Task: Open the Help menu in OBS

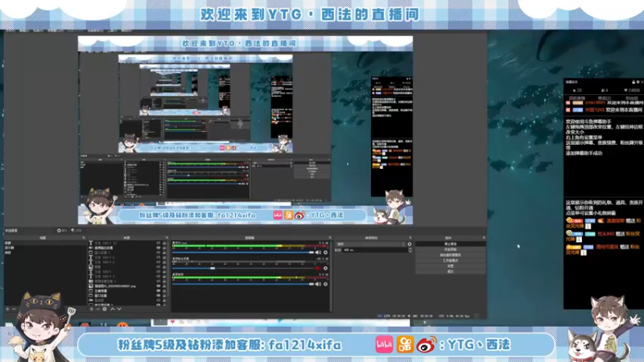Action: pyautogui.click(x=126, y=31)
